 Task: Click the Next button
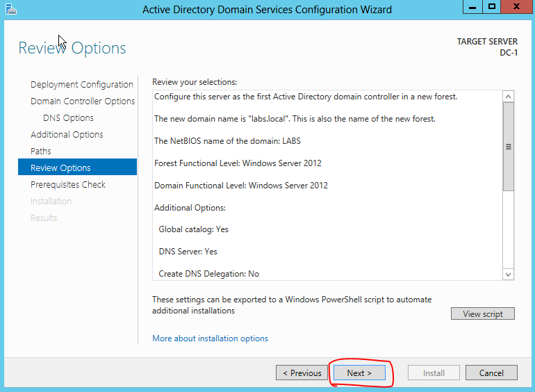click(x=359, y=373)
